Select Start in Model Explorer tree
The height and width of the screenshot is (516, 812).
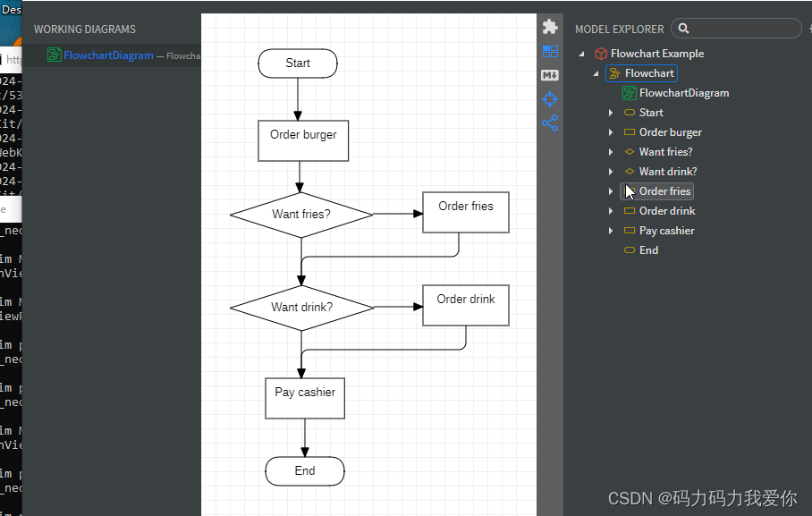(651, 113)
